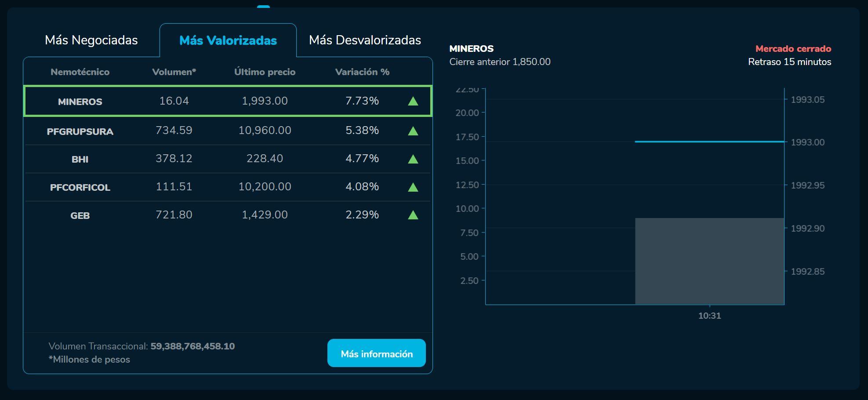Click the green gain indicator for BHI
The height and width of the screenshot is (400, 868).
[x=413, y=159]
